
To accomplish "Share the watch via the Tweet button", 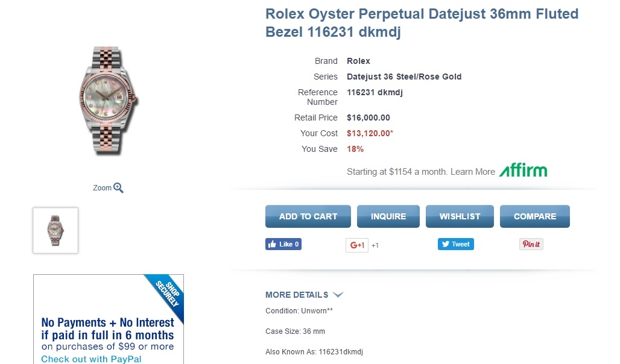I will 456,244.
